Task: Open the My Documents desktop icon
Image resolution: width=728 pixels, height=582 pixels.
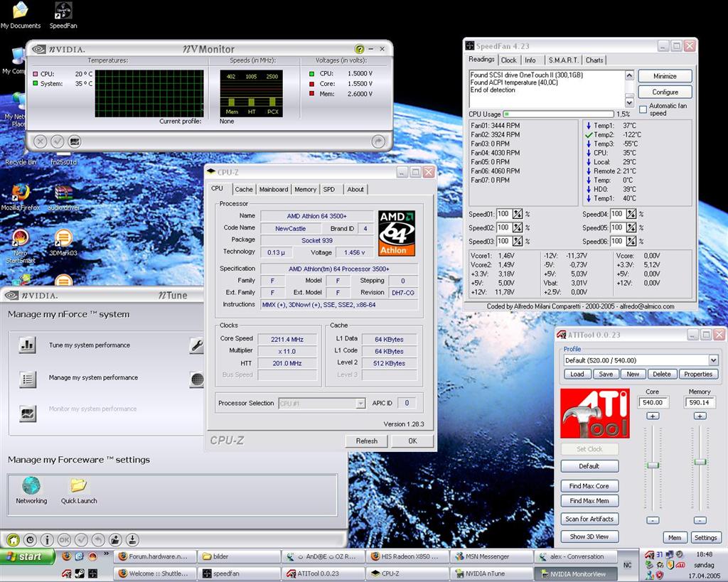Action: coord(21,11)
